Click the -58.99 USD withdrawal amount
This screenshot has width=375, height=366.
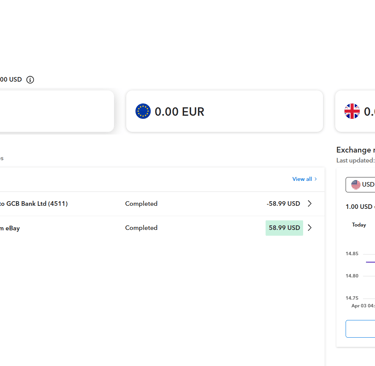tap(283, 204)
